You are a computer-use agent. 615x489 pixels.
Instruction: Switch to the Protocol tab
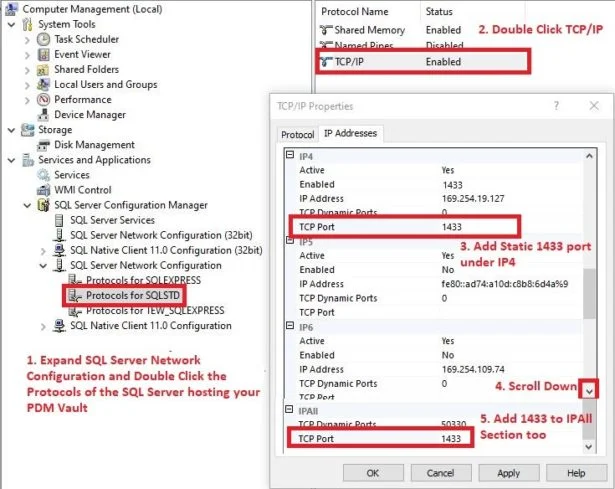[298, 135]
